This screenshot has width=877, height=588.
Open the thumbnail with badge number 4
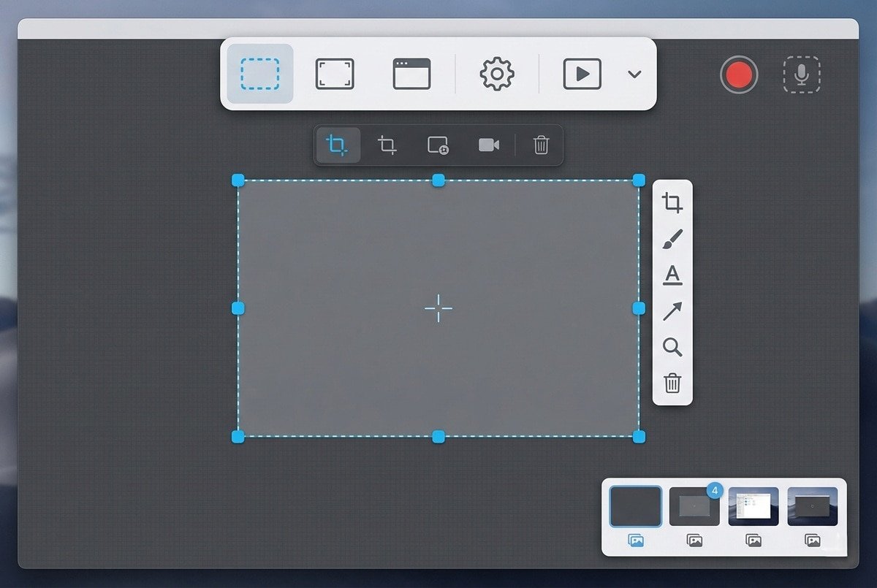click(x=694, y=507)
